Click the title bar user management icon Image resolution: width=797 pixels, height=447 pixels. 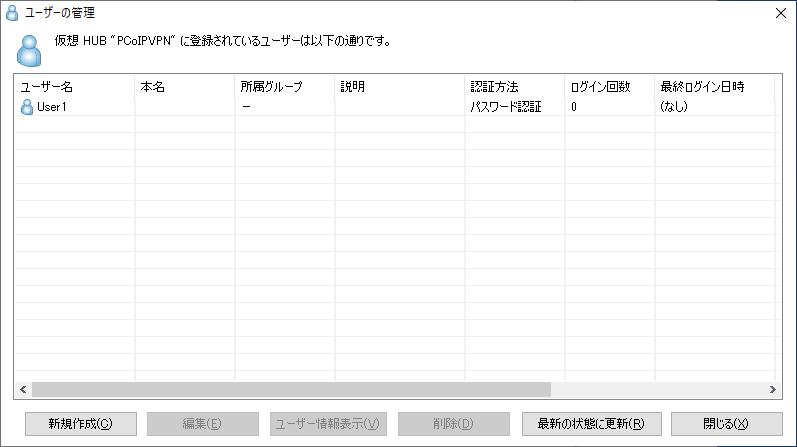[x=12, y=13]
